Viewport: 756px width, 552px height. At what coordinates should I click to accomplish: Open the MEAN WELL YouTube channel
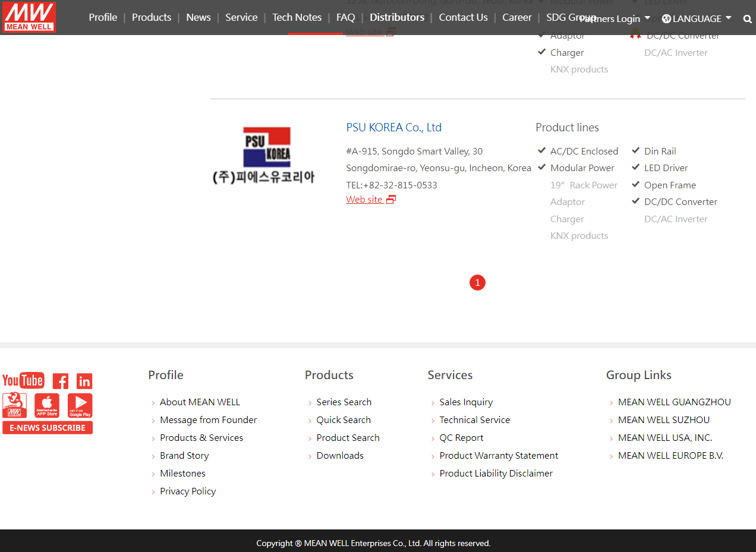click(23, 380)
